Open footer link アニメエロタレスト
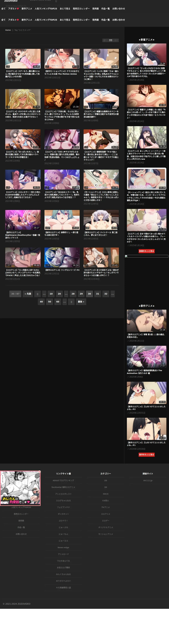The width and height of the screenshot is (169, 644). point(63,494)
